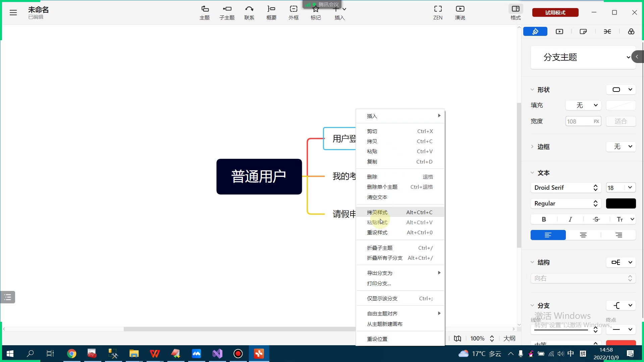Open the black text color swatch
The height and width of the screenshot is (362, 644).
click(621, 203)
